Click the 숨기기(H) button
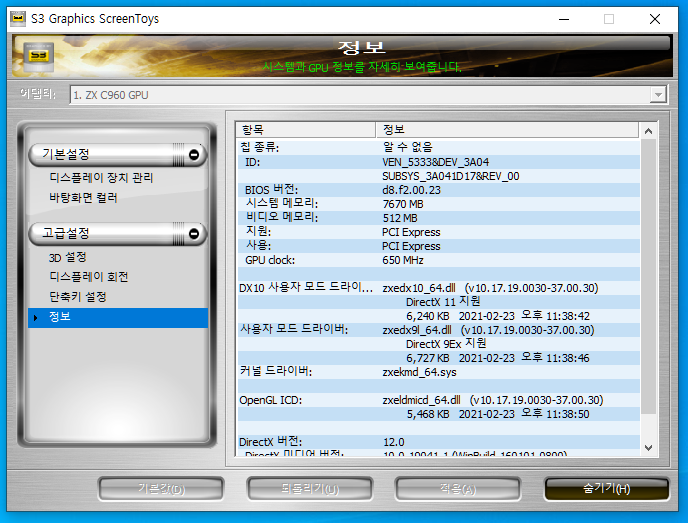The image size is (688, 523). tap(607, 489)
